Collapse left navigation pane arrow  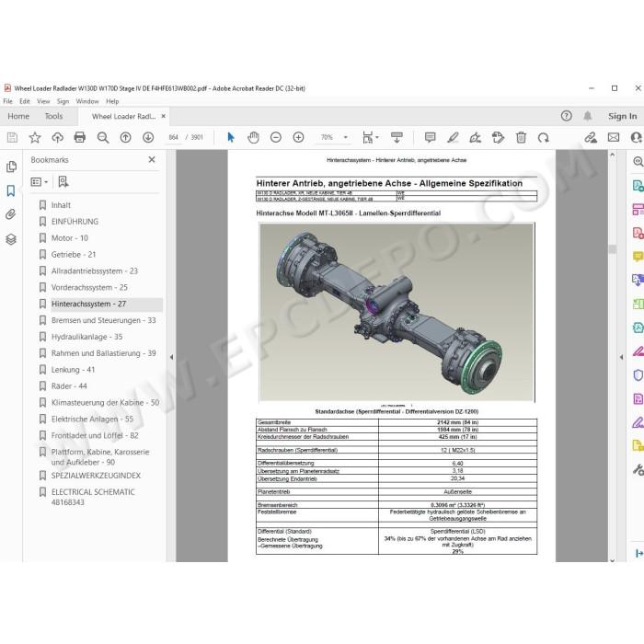tap(172, 357)
